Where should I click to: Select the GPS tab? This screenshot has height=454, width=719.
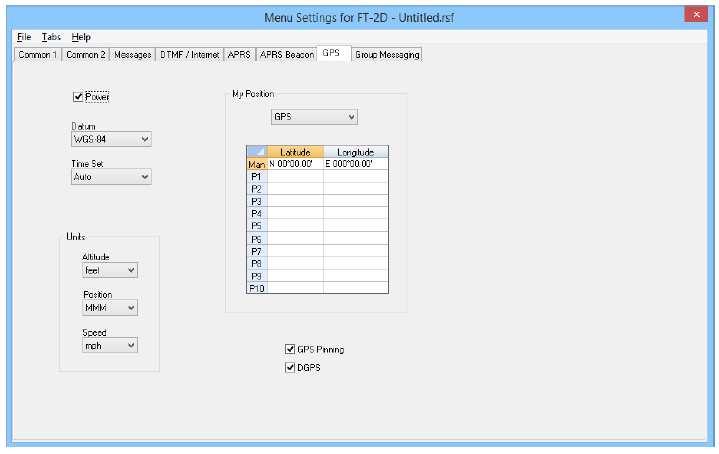point(334,53)
